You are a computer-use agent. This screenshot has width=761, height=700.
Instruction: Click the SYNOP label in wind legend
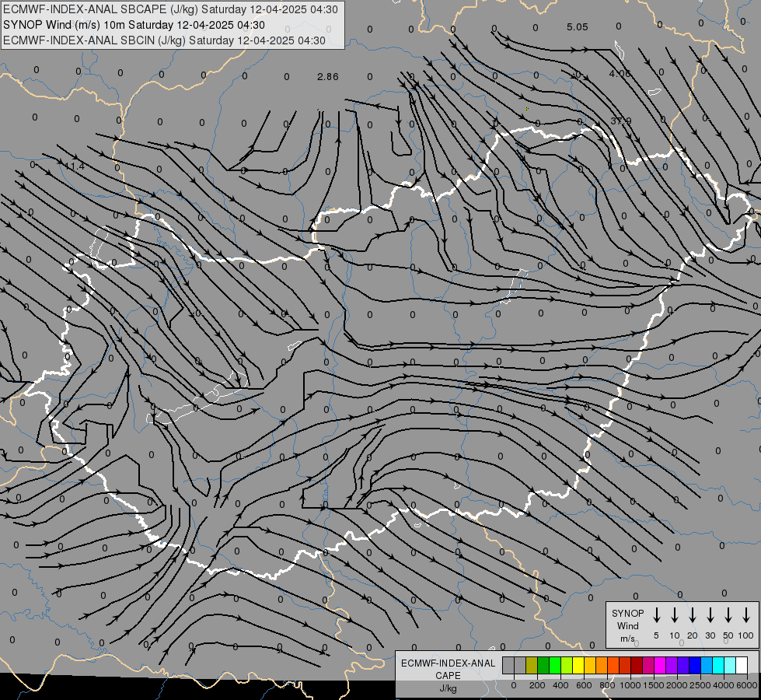(627, 613)
